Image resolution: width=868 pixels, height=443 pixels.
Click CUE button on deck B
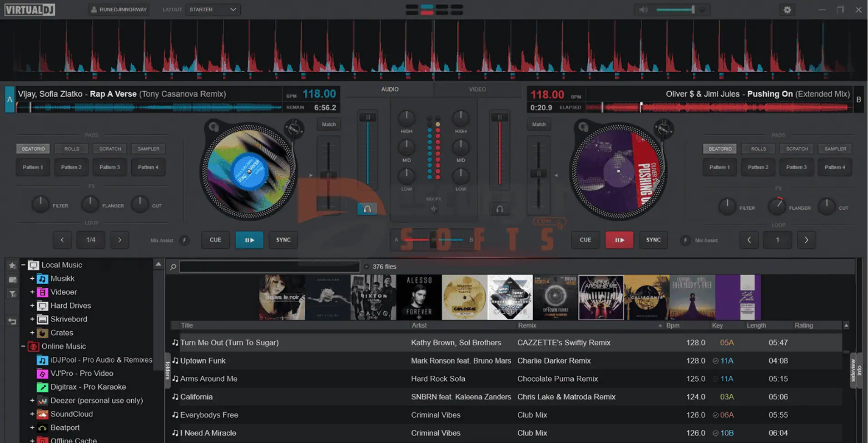click(x=585, y=240)
